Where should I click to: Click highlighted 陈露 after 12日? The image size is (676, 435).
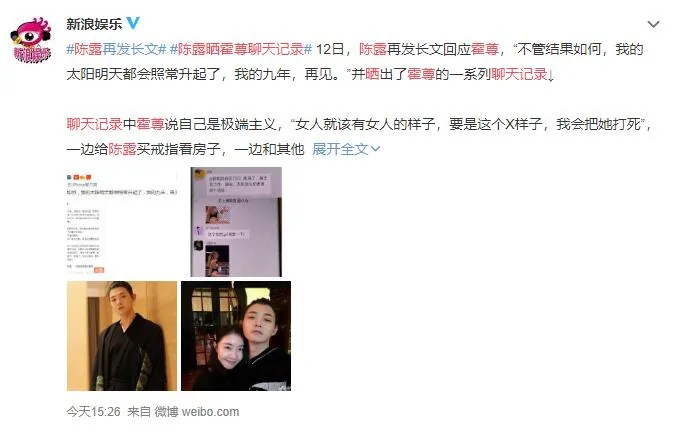click(373, 49)
